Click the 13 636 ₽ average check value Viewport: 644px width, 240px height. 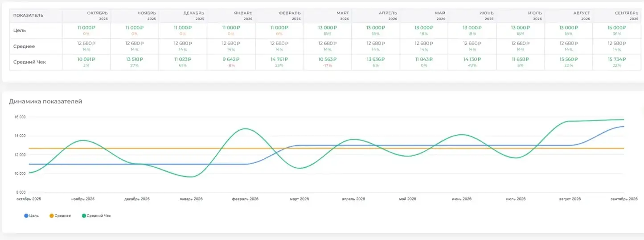click(376, 59)
